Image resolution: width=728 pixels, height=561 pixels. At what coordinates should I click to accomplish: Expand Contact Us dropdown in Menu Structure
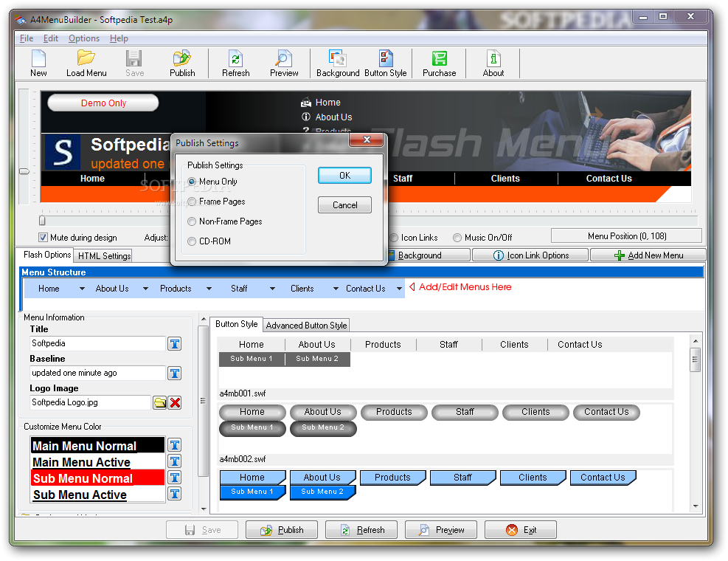(399, 289)
